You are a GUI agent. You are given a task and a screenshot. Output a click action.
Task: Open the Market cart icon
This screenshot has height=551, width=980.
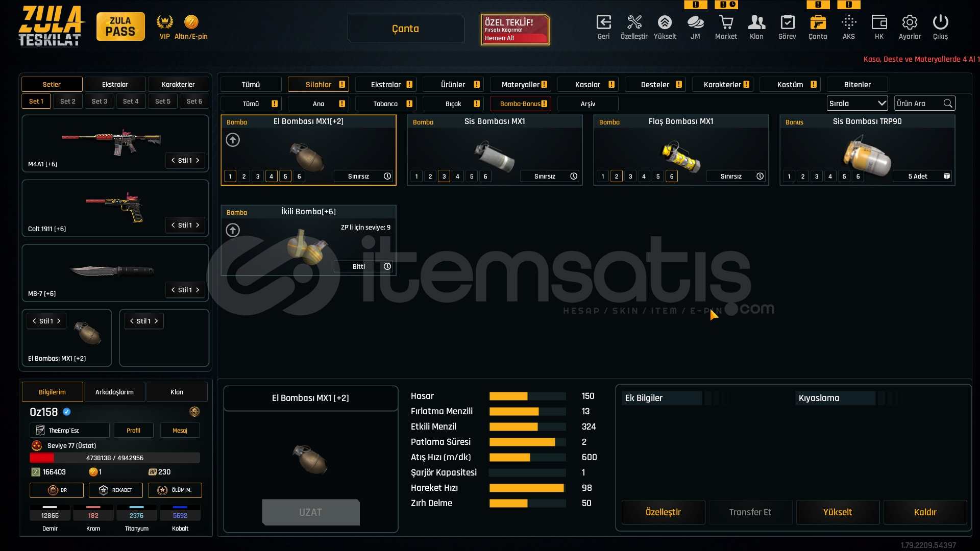[x=726, y=22]
